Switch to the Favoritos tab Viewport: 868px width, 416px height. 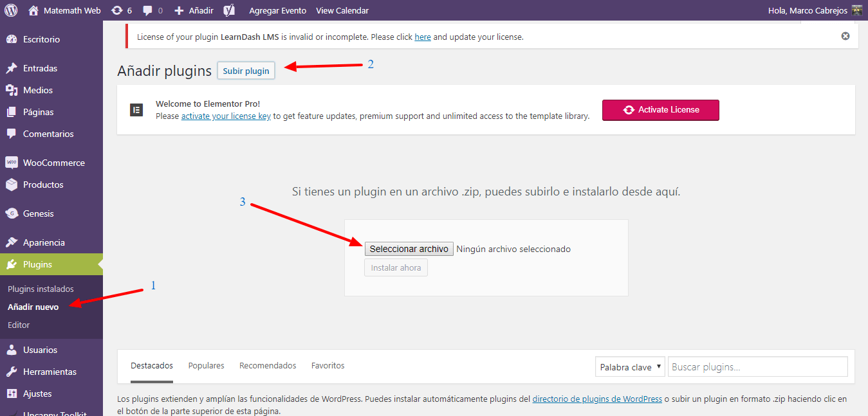(328, 365)
